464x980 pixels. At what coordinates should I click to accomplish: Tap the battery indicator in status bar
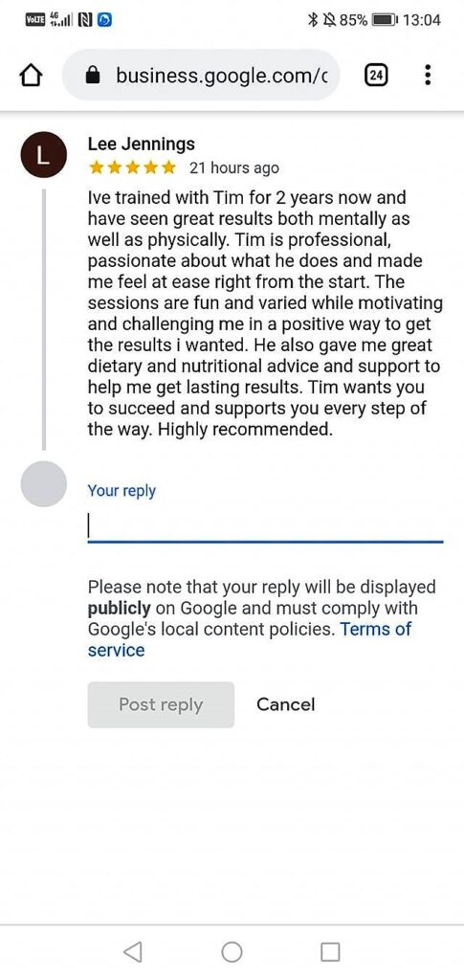coord(385,20)
